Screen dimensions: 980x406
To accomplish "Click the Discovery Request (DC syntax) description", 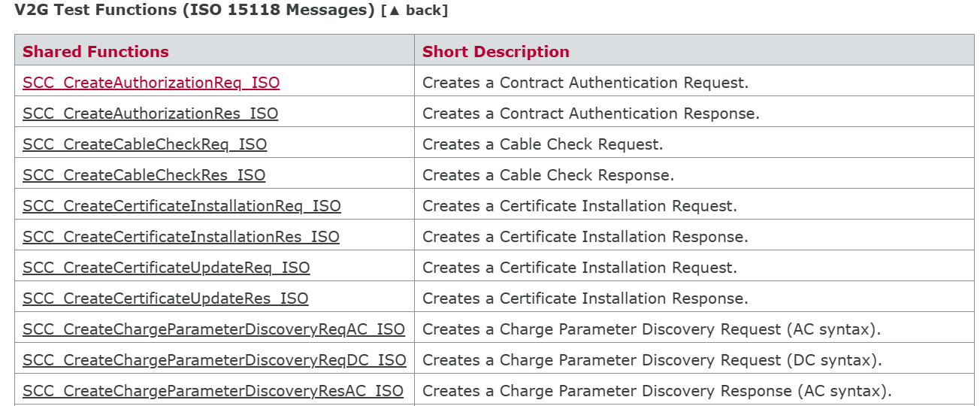I will coord(652,360).
